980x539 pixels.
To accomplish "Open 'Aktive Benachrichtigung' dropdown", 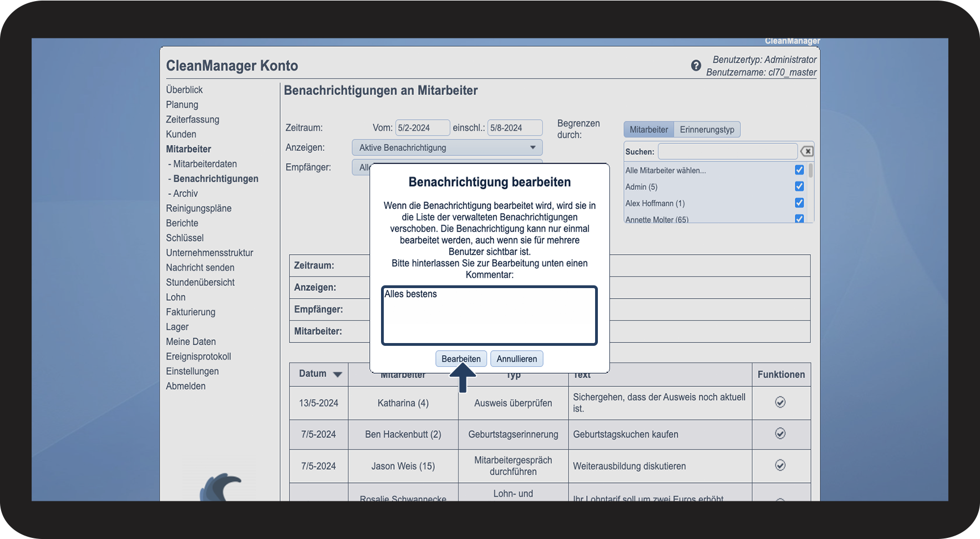I will [446, 148].
